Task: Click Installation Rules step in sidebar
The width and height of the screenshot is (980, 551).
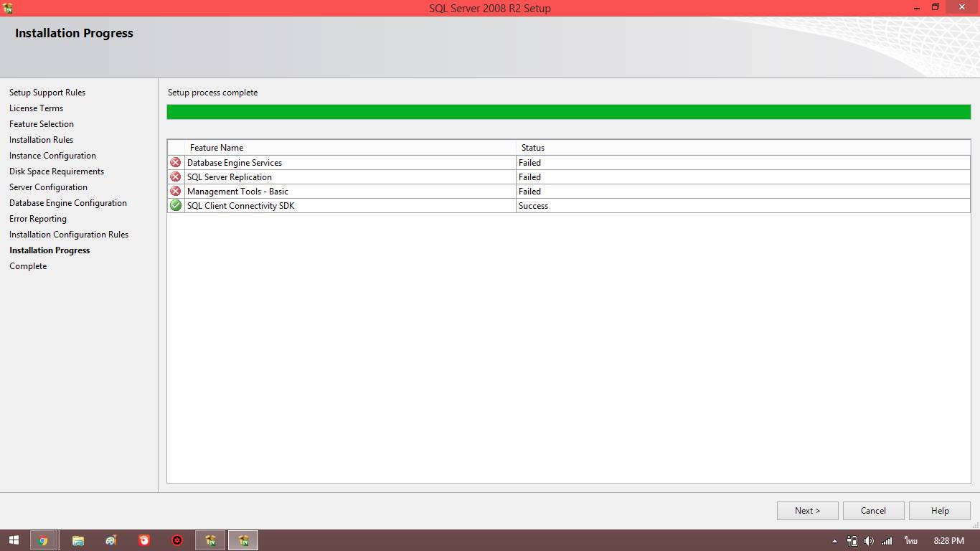Action: (41, 140)
